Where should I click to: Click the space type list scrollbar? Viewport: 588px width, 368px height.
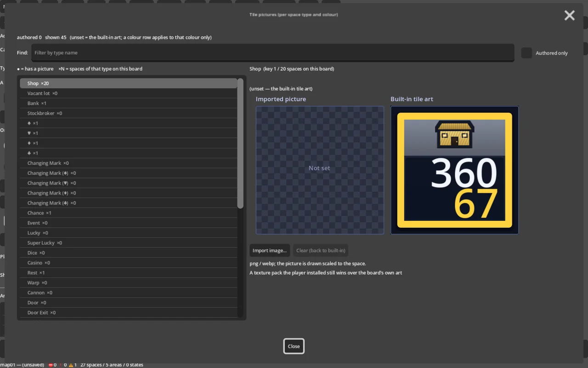click(240, 144)
